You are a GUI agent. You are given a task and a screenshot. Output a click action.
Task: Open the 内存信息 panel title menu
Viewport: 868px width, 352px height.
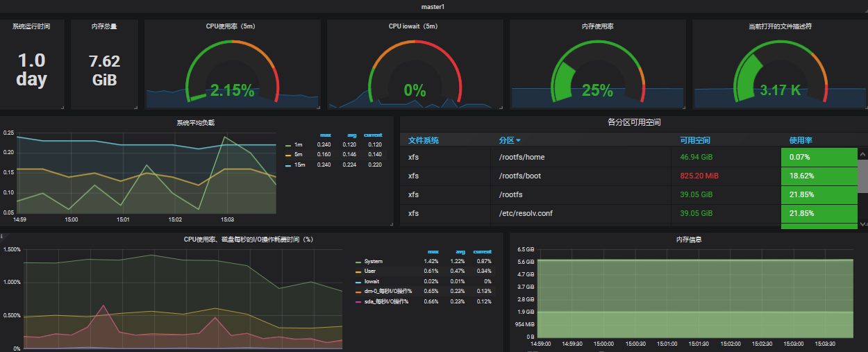tap(688, 240)
